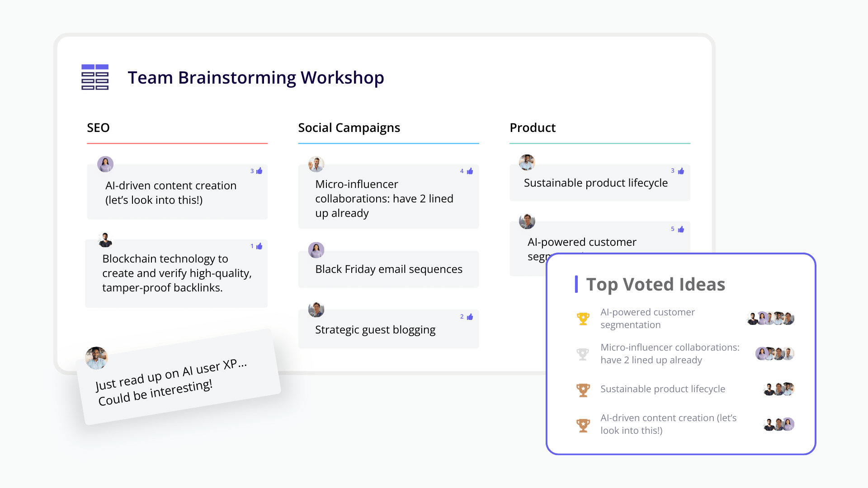The height and width of the screenshot is (488, 868).
Task: Click thumbs-up on AI-powered customer segmentation card
Action: [681, 230]
